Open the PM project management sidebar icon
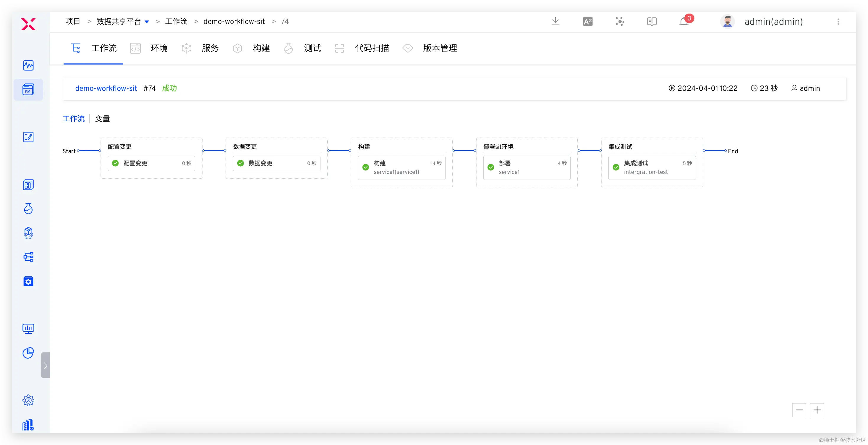868x445 pixels. (x=28, y=90)
